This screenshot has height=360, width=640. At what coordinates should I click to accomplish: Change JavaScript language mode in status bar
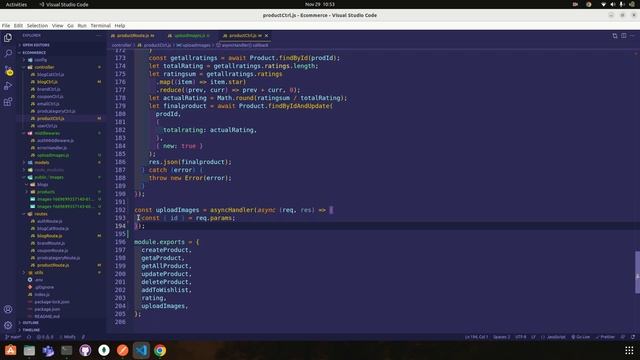556,337
